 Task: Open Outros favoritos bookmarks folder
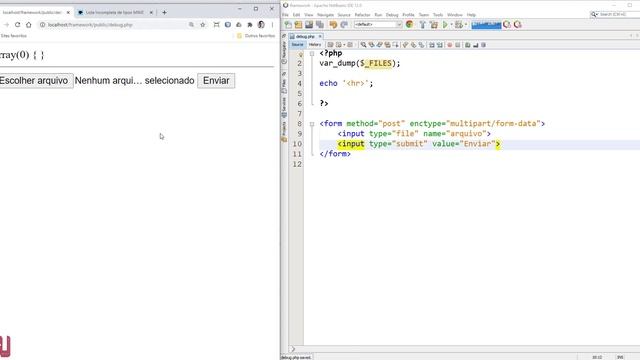[x=256, y=36]
